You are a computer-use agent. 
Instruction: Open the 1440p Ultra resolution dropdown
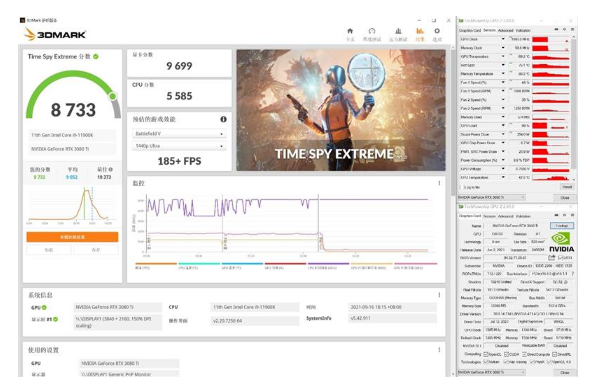pyautogui.click(x=179, y=146)
